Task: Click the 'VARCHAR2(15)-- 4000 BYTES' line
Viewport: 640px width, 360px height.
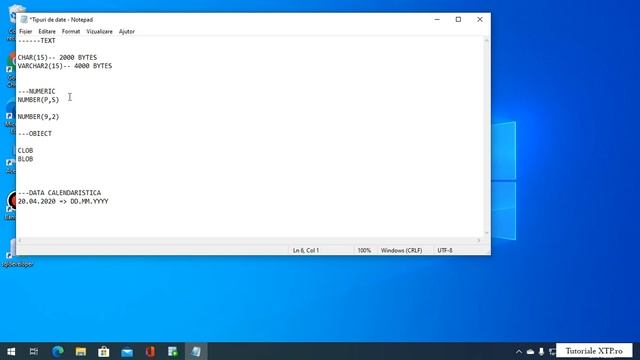Action: 64,66
